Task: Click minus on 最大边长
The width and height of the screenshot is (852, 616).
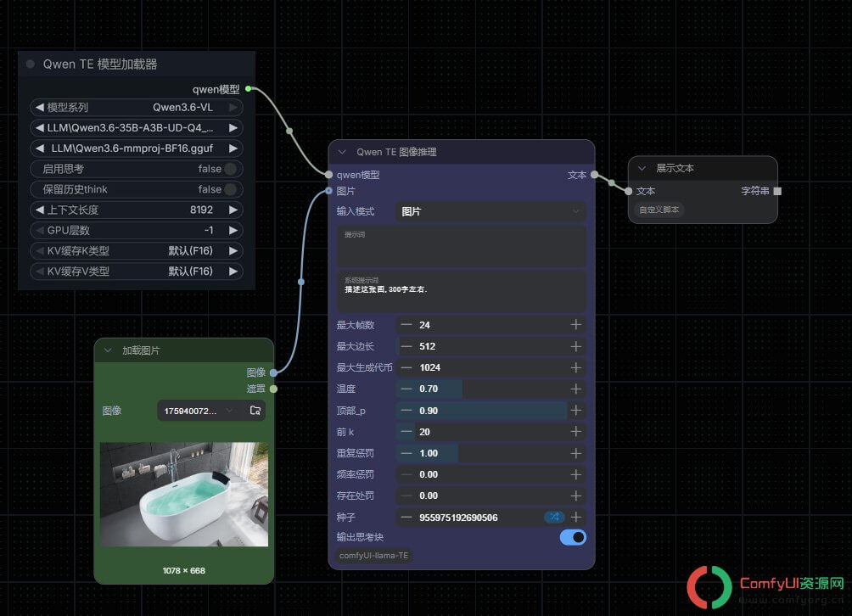Action: (x=406, y=346)
